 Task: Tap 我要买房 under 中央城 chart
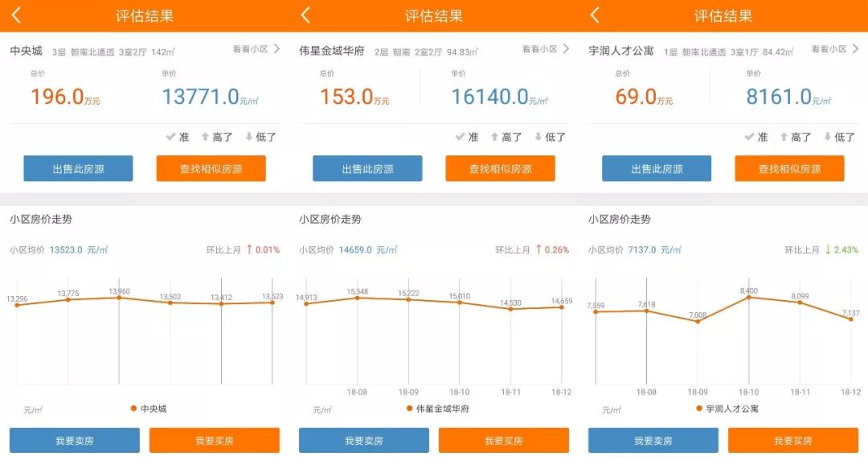(x=215, y=440)
